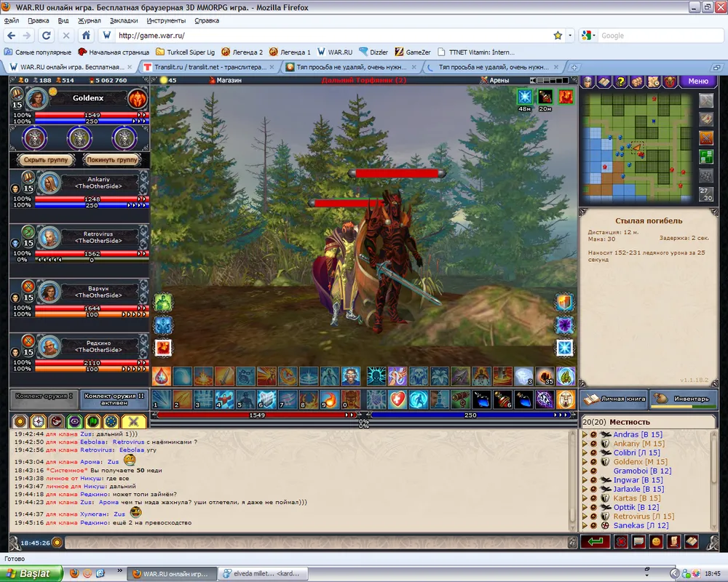Screen dimensions: 728x582
Task: Click the Скрыть группу button
Action: click(45, 159)
